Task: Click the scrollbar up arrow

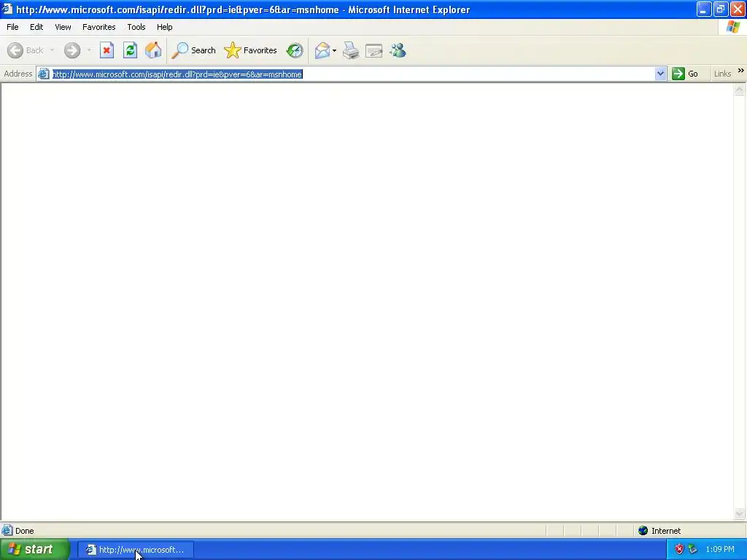Action: tap(740, 90)
